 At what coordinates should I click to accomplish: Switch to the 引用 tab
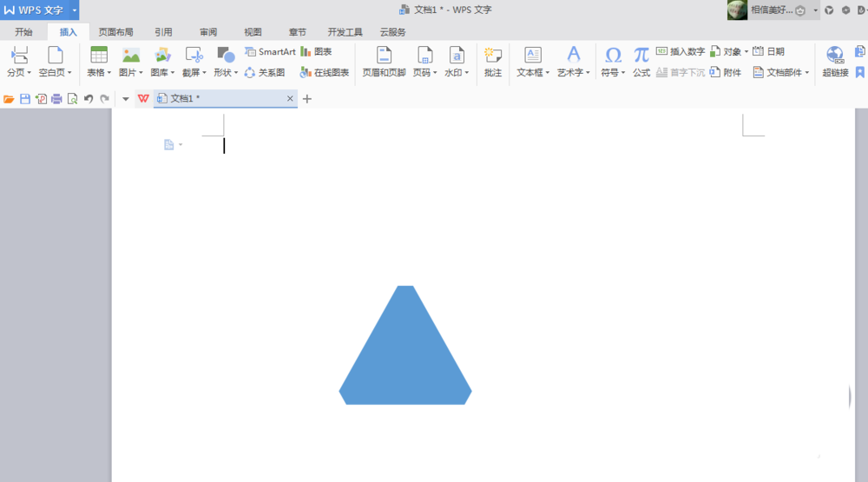point(163,32)
